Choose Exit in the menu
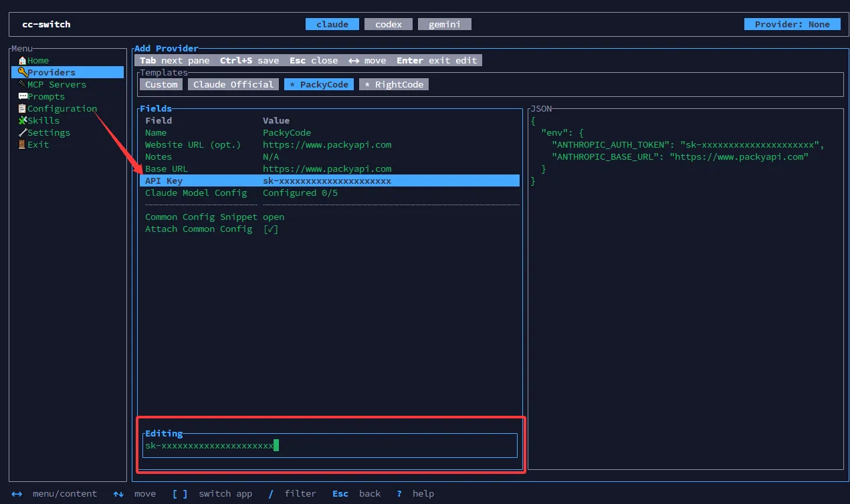 [68, 144]
